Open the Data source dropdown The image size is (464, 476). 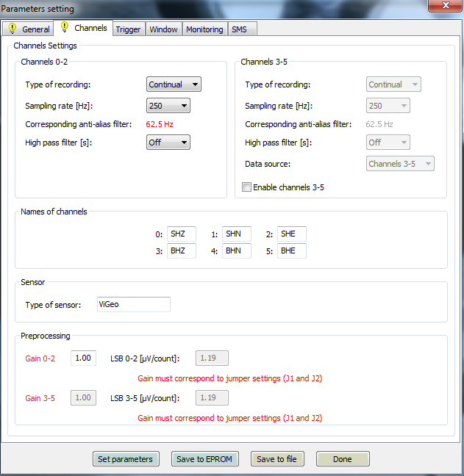click(x=400, y=164)
